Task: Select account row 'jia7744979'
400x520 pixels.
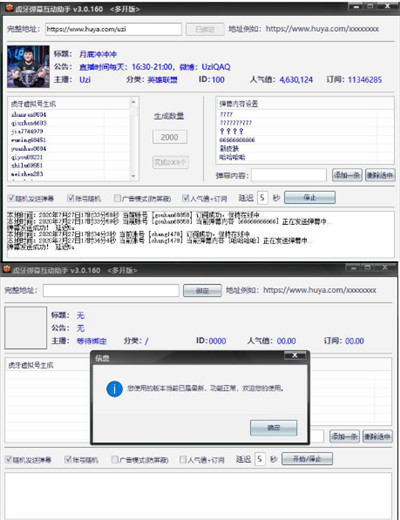Action: coord(27,131)
